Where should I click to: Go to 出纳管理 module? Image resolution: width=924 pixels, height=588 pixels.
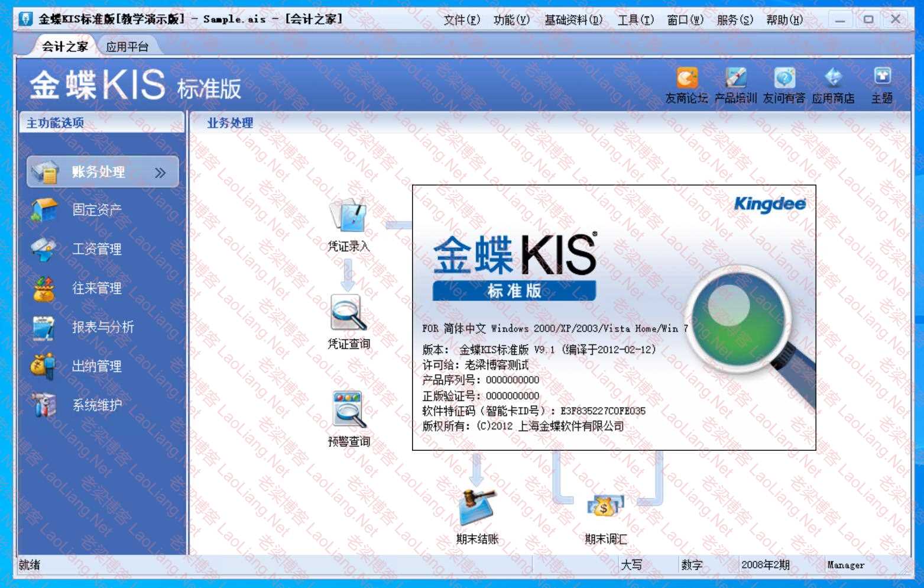click(x=97, y=366)
